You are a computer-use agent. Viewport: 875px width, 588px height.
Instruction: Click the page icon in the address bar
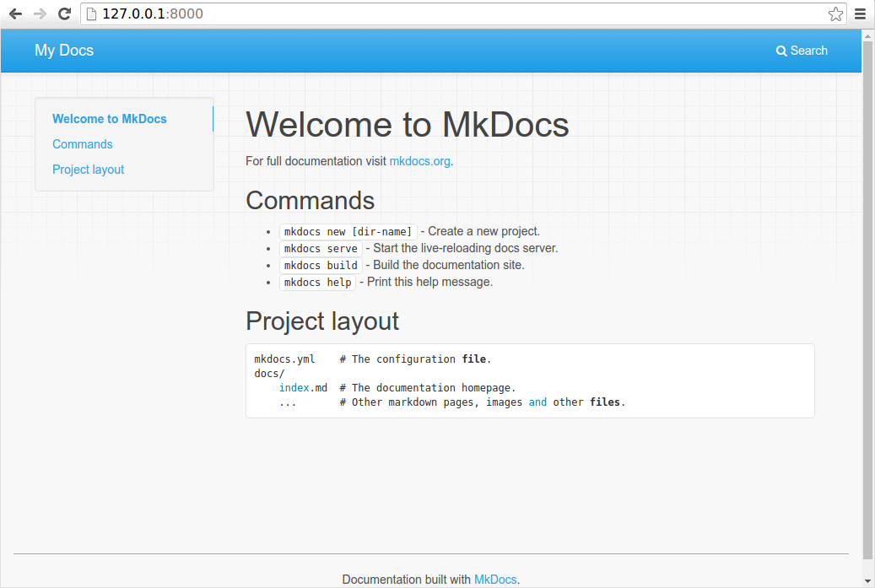click(93, 13)
